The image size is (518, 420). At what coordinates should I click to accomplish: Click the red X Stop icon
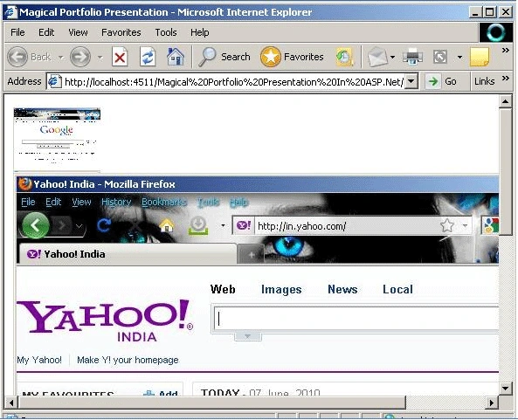[x=120, y=58]
